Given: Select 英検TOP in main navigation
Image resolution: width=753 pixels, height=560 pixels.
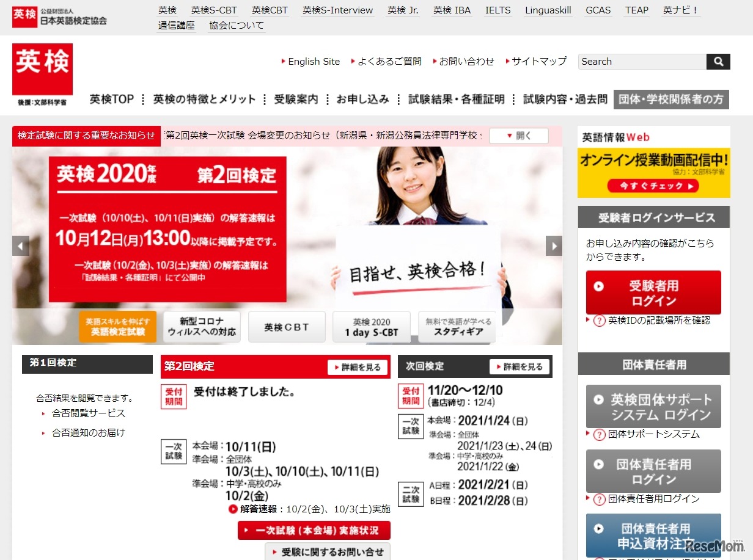Looking at the screenshot, I should [112, 99].
